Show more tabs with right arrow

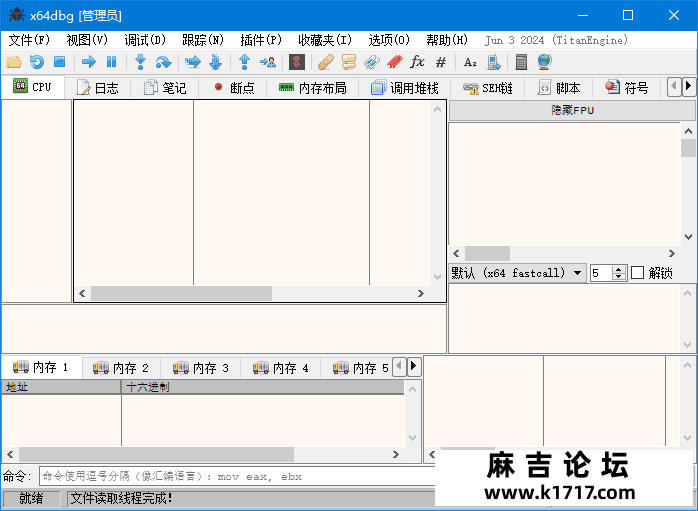pyautogui.click(x=688, y=87)
